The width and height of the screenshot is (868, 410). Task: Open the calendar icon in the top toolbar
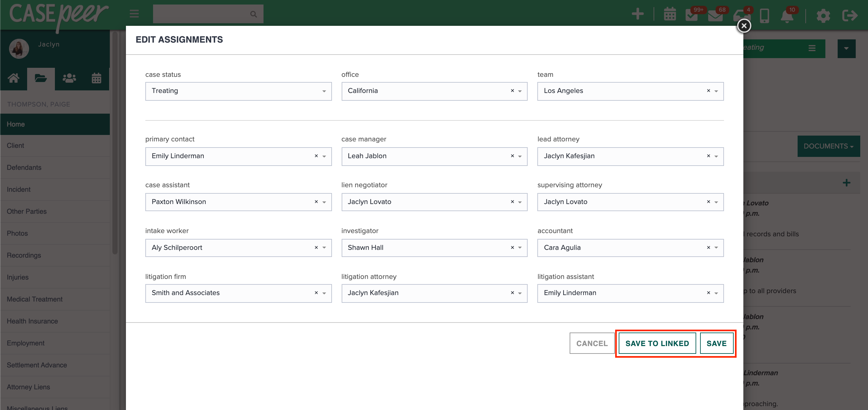tap(670, 14)
